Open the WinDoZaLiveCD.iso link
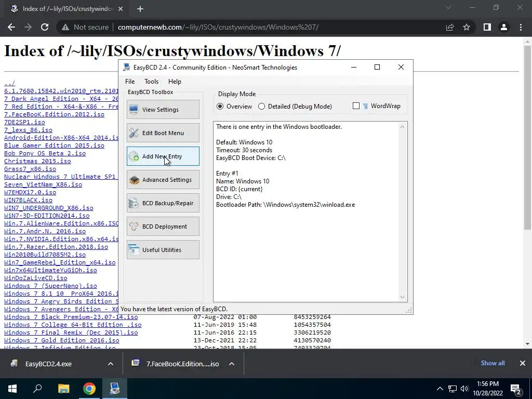Image resolution: width=532 pixels, height=399 pixels. pos(36,278)
